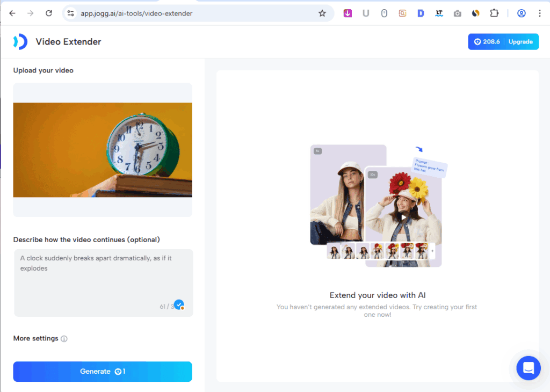This screenshot has width=550, height=392.
Task: View site information icon in address bar
Action: (x=70, y=13)
